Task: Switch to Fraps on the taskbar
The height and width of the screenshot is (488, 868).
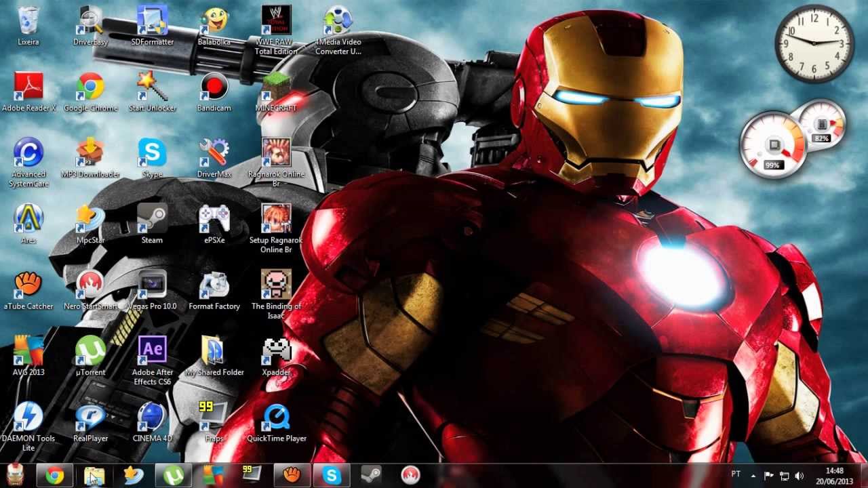Action: pyautogui.click(x=252, y=475)
